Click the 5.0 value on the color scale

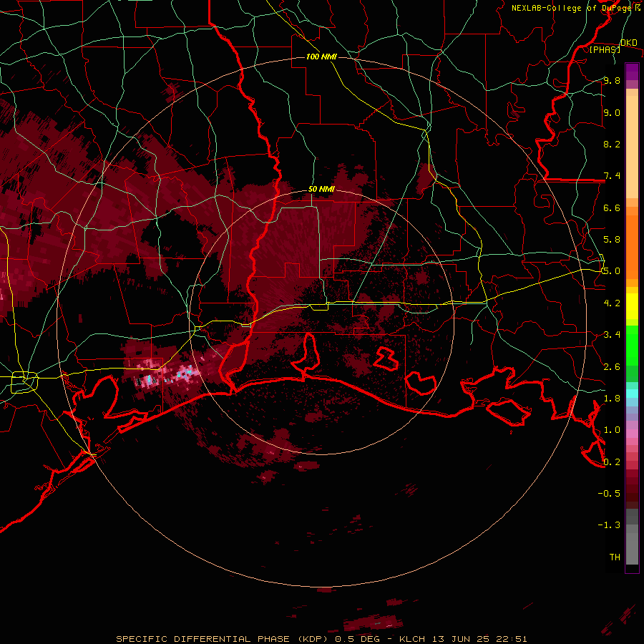612,271
